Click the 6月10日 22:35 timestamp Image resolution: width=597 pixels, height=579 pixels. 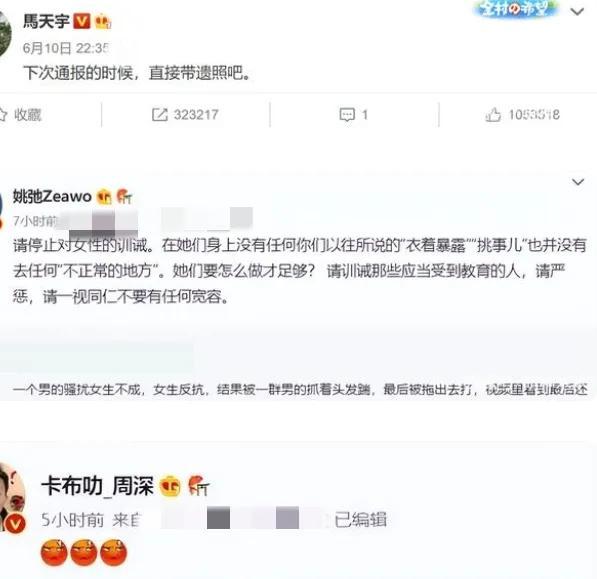click(65, 48)
